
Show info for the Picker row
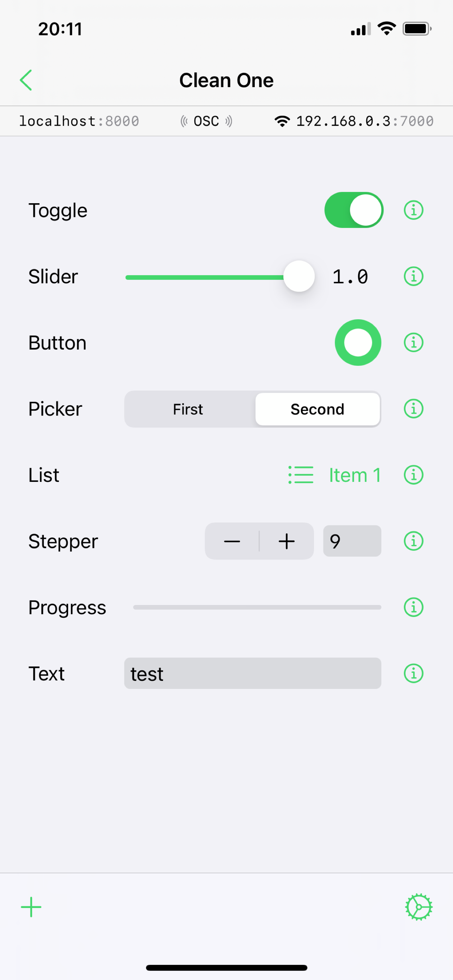pos(413,409)
